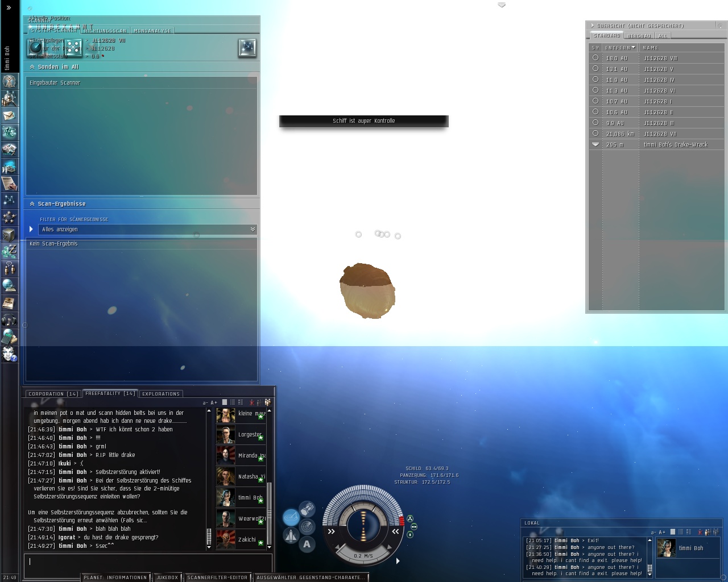
Task: Open the chat channels people icon
Action: pyautogui.click(x=9, y=268)
